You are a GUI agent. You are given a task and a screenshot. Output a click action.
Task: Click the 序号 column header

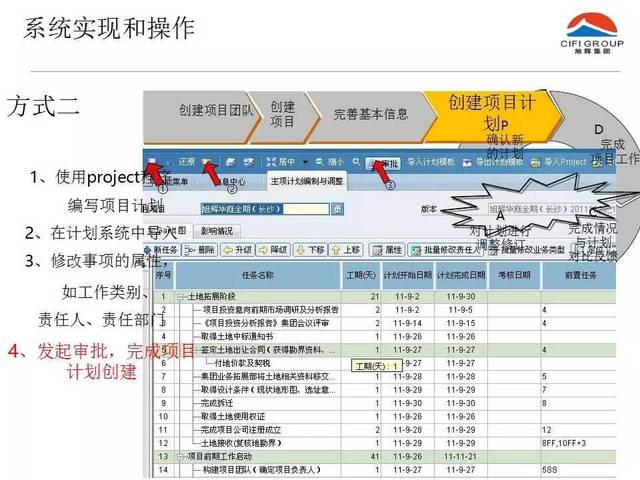(164, 276)
